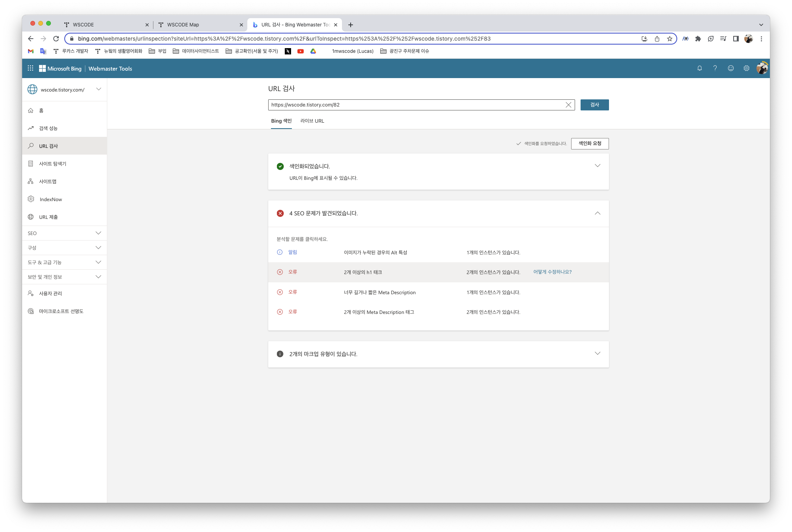Clear the URL inspection field with X
The width and height of the screenshot is (792, 532).
[x=568, y=105]
